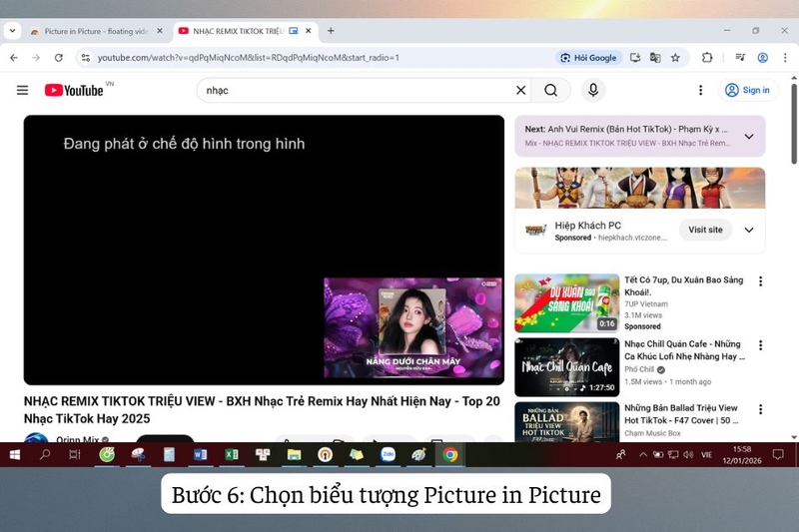Open Zalo from the taskbar

pos(388,454)
